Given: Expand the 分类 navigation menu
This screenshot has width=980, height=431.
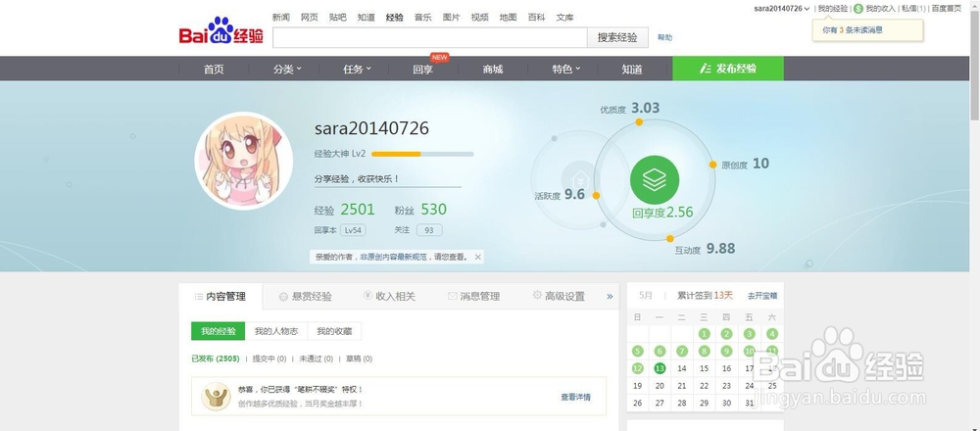Looking at the screenshot, I should [287, 69].
